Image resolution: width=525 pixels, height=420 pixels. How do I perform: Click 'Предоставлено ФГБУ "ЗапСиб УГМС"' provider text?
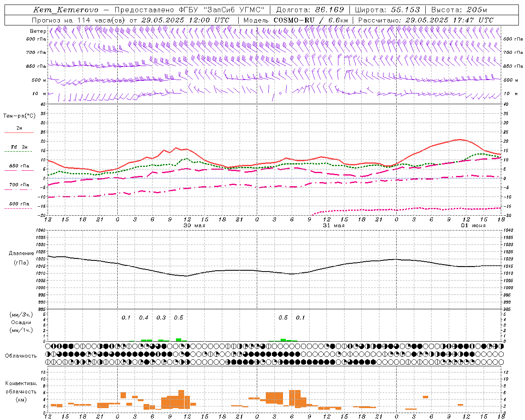click(x=189, y=10)
